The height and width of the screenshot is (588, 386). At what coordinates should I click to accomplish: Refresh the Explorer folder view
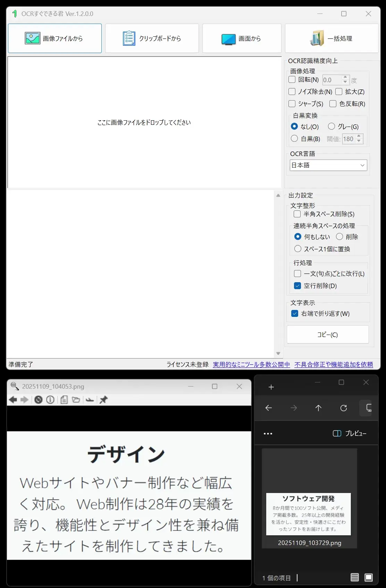[x=344, y=408]
